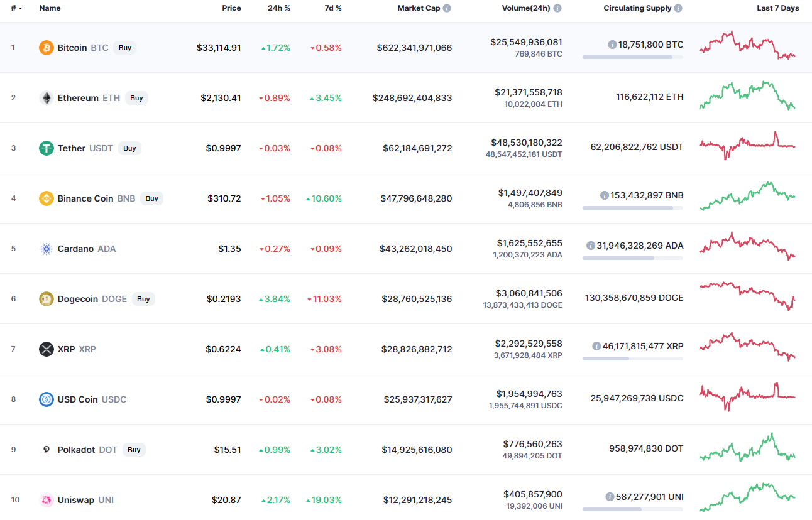812x520 pixels.
Task: Click the Buy button for Bitcoin
Action: coord(125,48)
